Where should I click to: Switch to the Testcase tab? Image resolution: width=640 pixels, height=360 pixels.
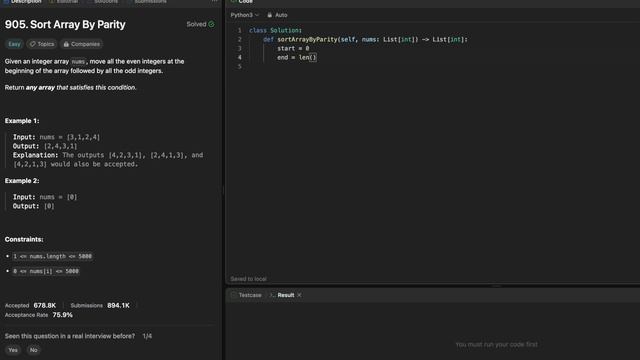(x=246, y=295)
